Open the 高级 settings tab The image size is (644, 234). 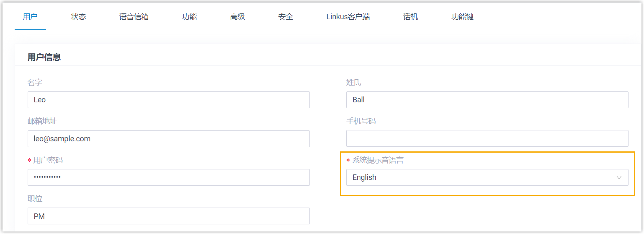237,17
